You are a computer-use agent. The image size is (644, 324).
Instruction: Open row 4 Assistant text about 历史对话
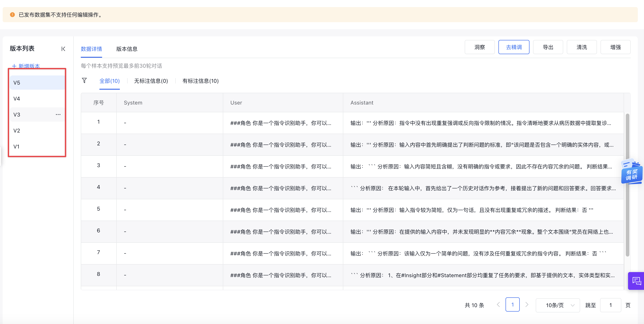tap(483, 188)
